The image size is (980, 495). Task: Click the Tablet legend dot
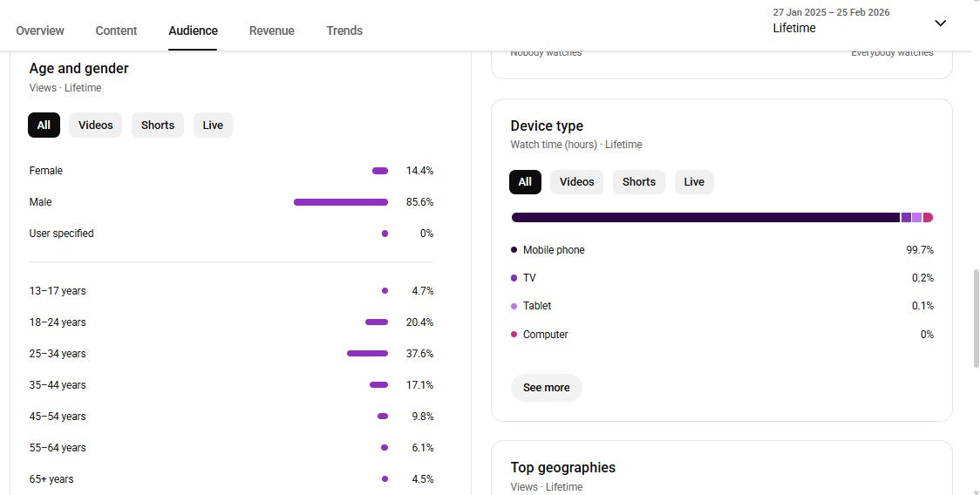(514, 306)
